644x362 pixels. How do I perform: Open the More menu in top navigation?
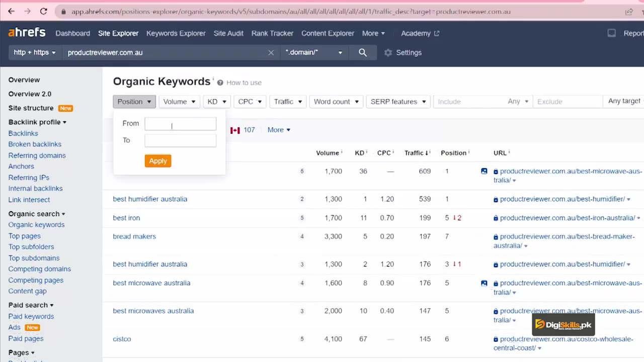373,33
